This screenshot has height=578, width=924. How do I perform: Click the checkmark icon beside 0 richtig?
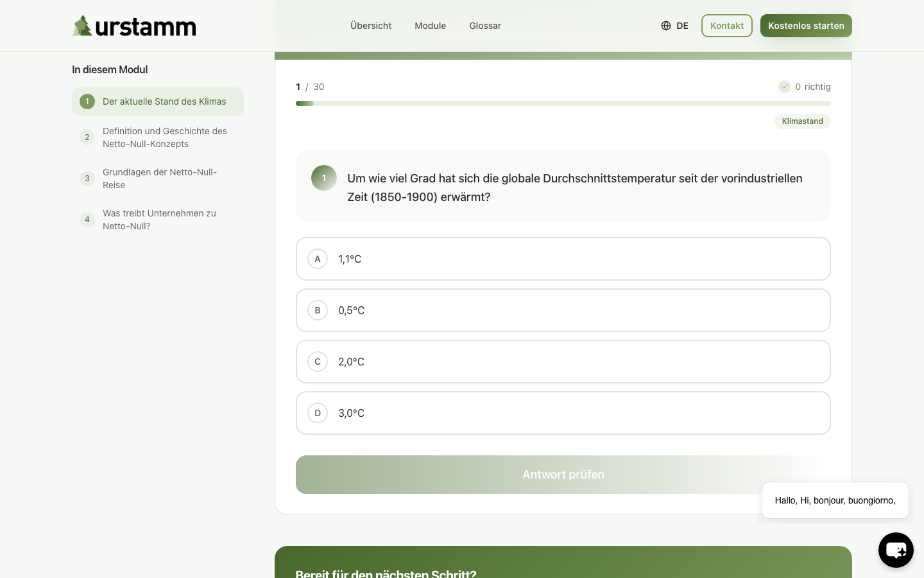click(785, 87)
